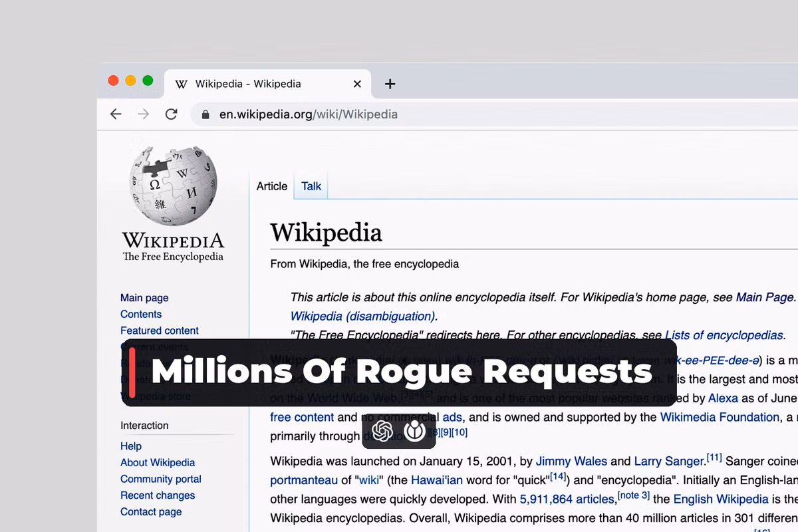Click footnote reference [14]

tap(558, 477)
